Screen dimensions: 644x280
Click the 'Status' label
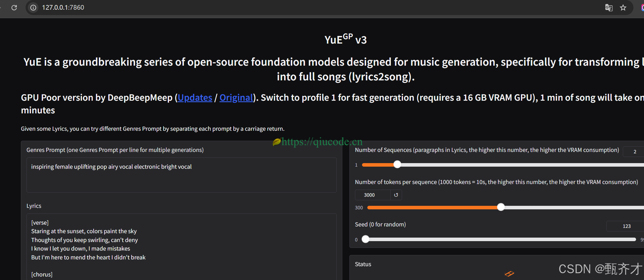pyautogui.click(x=363, y=264)
